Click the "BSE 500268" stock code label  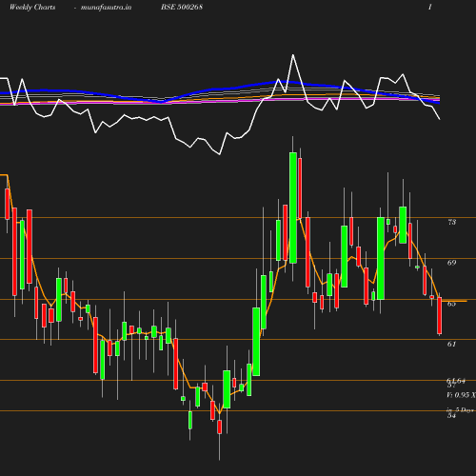(x=182, y=7)
